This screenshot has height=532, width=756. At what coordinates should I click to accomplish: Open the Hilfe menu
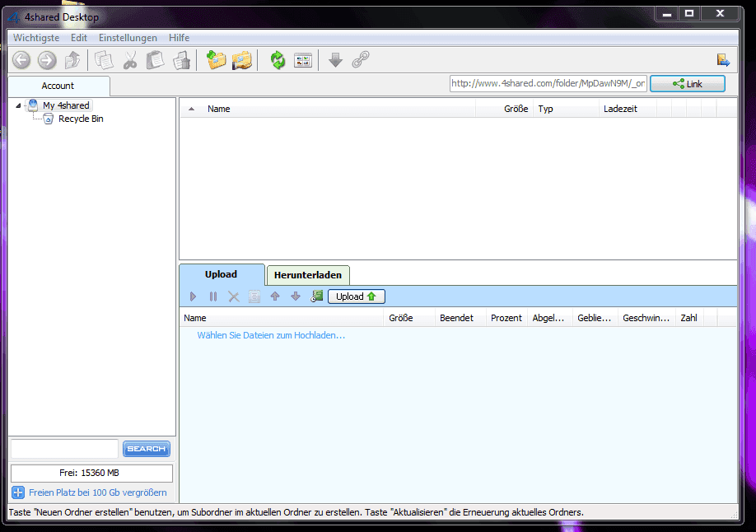(179, 38)
